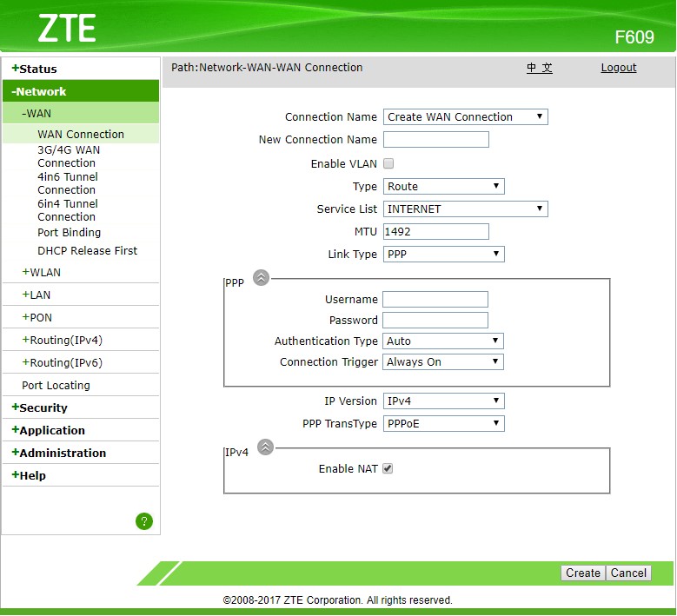The height and width of the screenshot is (616, 677).
Task: Uncheck the Enable NAT checkbox
Action: [x=388, y=468]
